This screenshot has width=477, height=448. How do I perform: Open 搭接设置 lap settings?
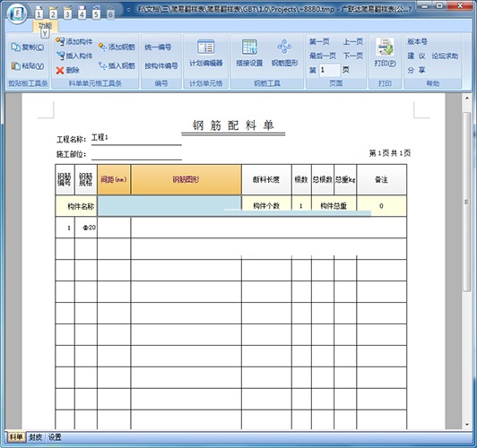[249, 53]
